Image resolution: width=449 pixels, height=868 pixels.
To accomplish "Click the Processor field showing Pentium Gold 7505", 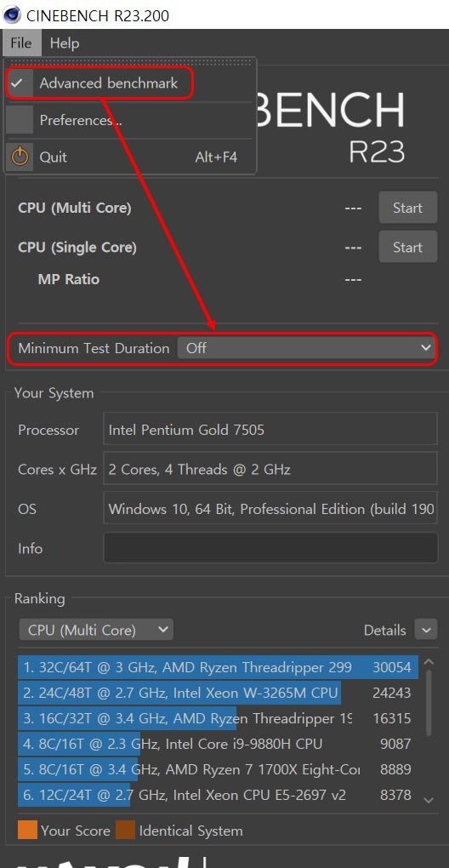I will pyautogui.click(x=270, y=430).
